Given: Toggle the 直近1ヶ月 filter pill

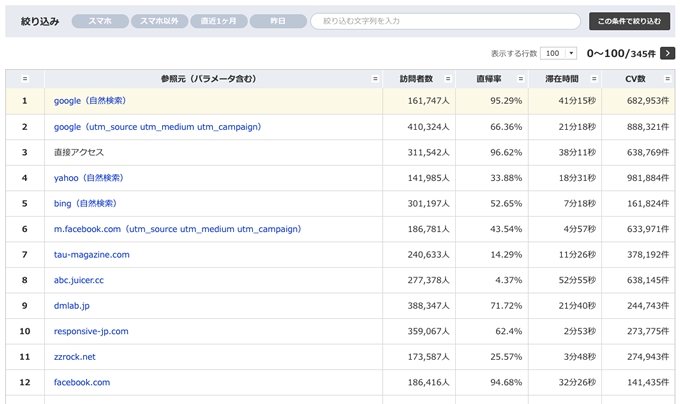Looking at the screenshot, I should point(219,21).
